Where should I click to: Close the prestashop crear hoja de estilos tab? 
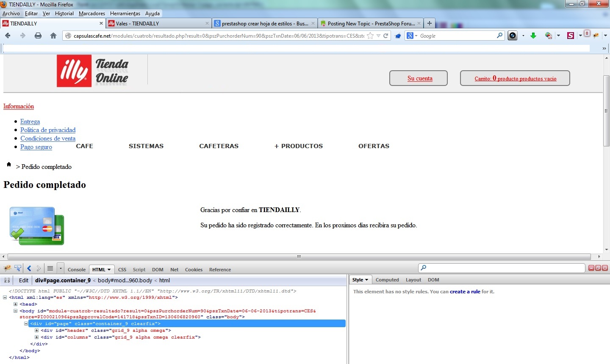(313, 23)
